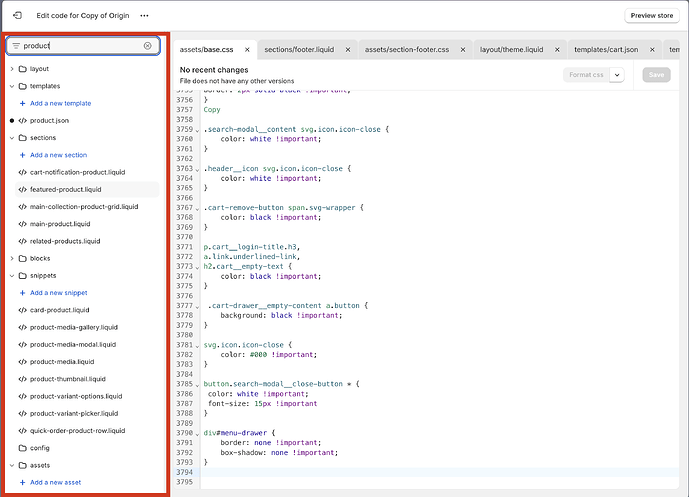The image size is (689, 497).
Task: Click inside the file search field
Action: pos(80,46)
